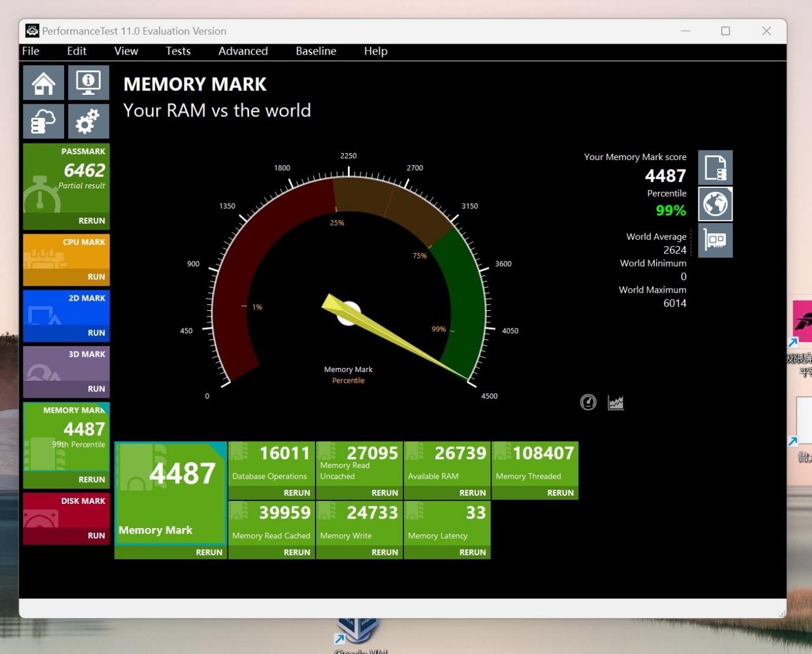Open the settings gears icon
Screen dimensions: 812x654
[x=88, y=121]
